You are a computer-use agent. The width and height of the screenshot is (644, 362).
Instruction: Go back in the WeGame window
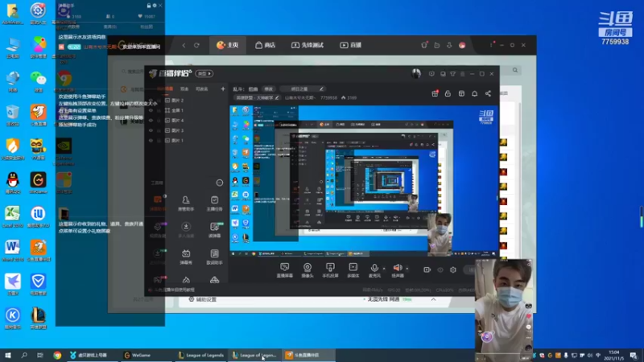(x=184, y=45)
